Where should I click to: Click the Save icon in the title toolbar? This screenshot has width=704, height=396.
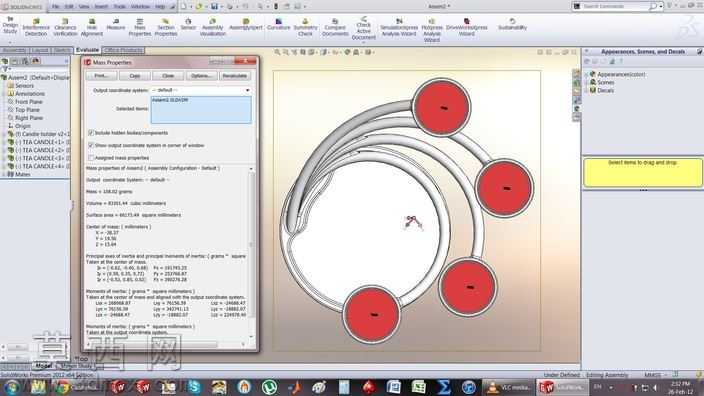tap(215, 6)
